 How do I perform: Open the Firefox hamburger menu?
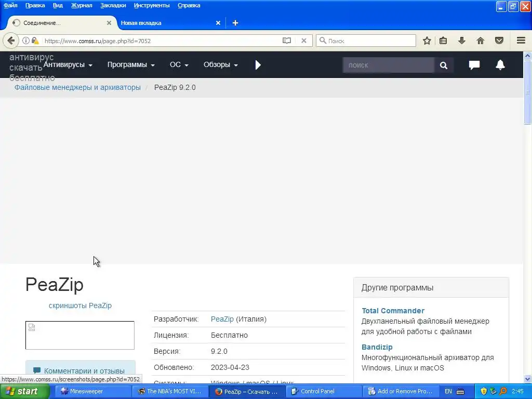tap(521, 41)
